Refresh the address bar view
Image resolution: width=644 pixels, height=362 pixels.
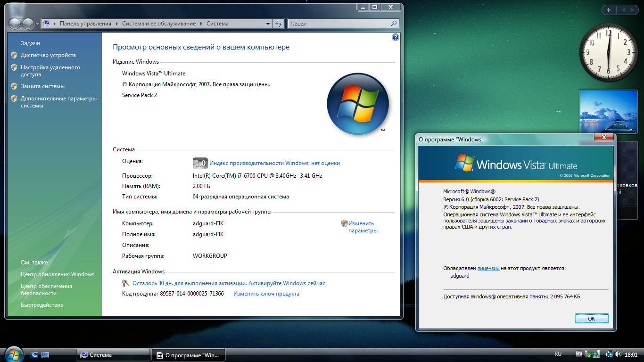coord(279,24)
